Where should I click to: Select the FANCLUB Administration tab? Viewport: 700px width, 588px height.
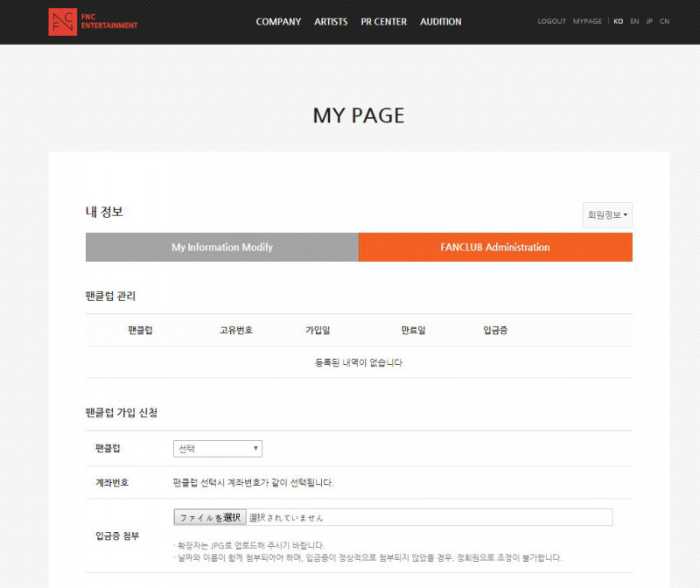tap(495, 248)
